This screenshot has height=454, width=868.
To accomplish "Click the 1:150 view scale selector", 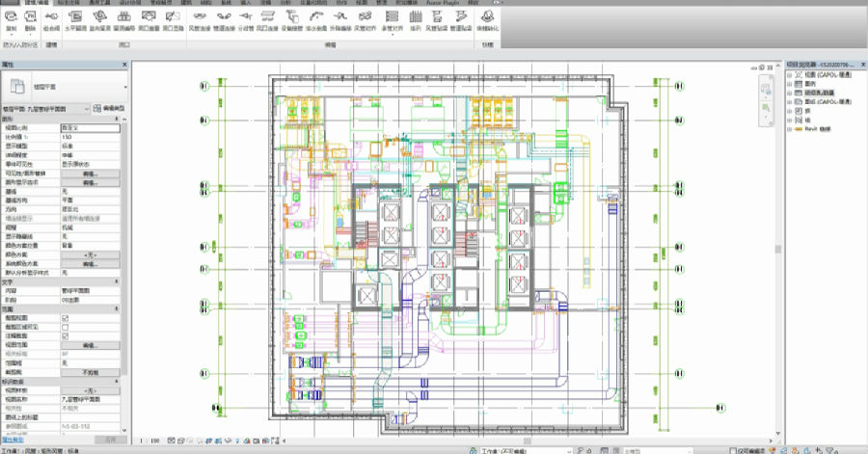I will coord(149,441).
